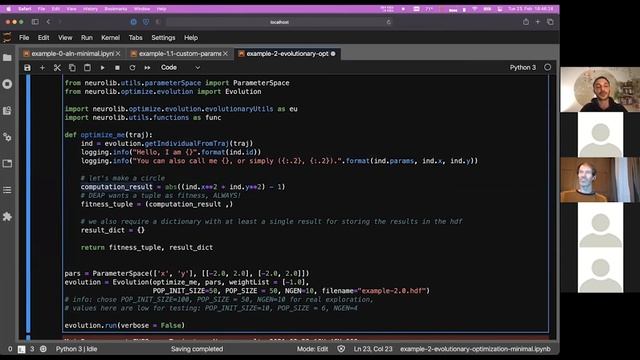Open the File Browser sidebar panel
This screenshot has width=640, height=360.
(x=7, y=58)
